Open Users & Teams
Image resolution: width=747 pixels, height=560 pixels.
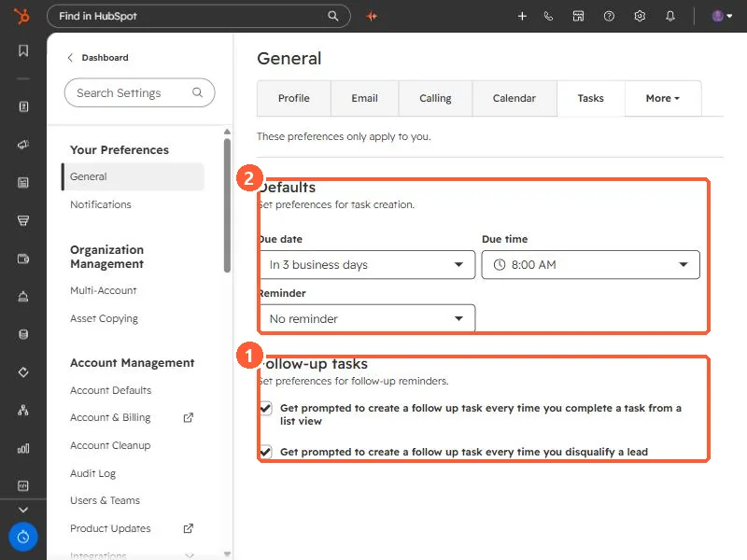105,500
